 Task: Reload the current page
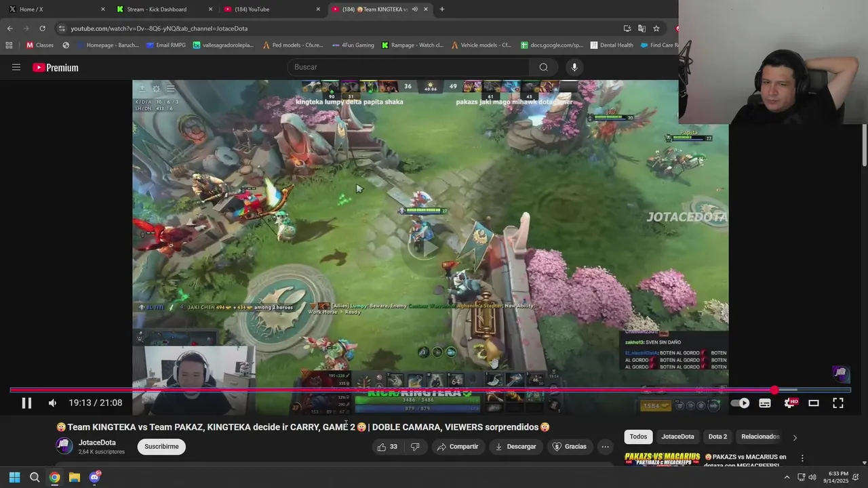pyautogui.click(x=42, y=28)
